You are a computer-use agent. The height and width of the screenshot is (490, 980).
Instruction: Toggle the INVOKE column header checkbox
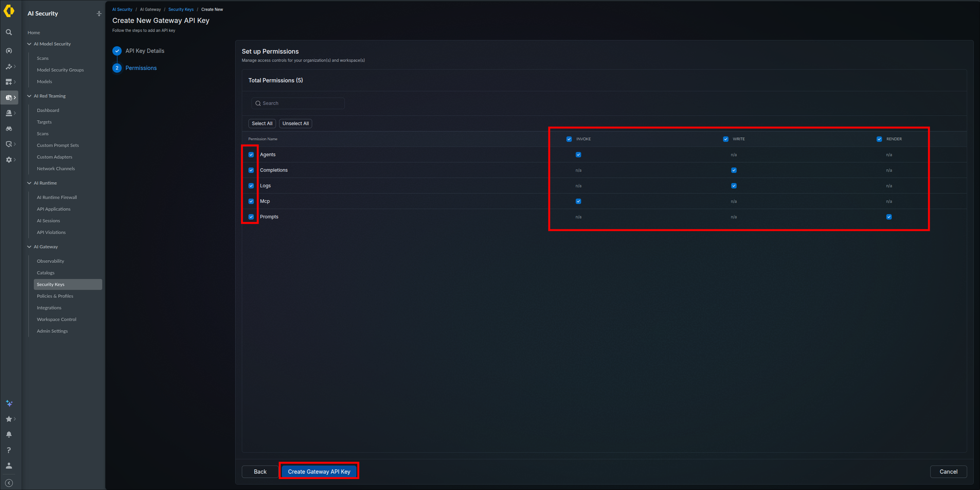click(569, 139)
